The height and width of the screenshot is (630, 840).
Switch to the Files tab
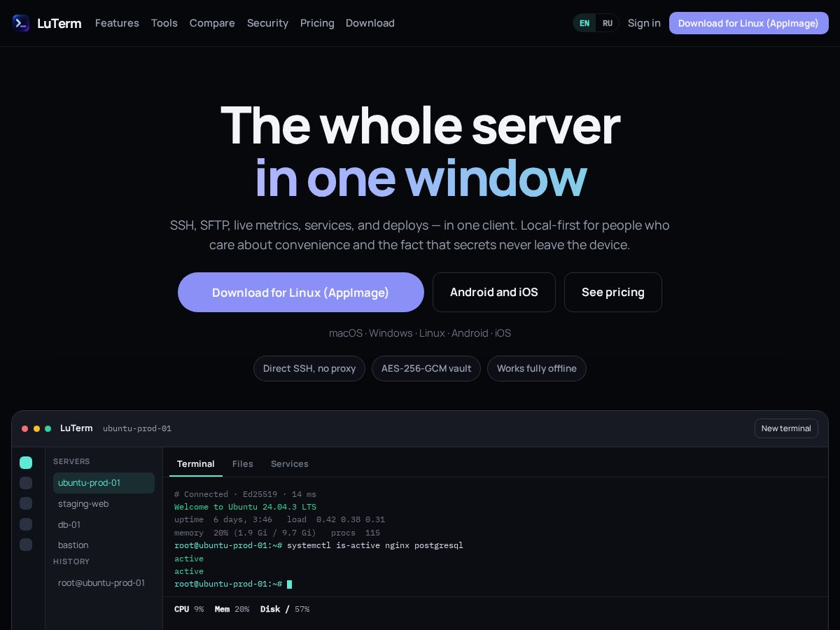pos(243,464)
